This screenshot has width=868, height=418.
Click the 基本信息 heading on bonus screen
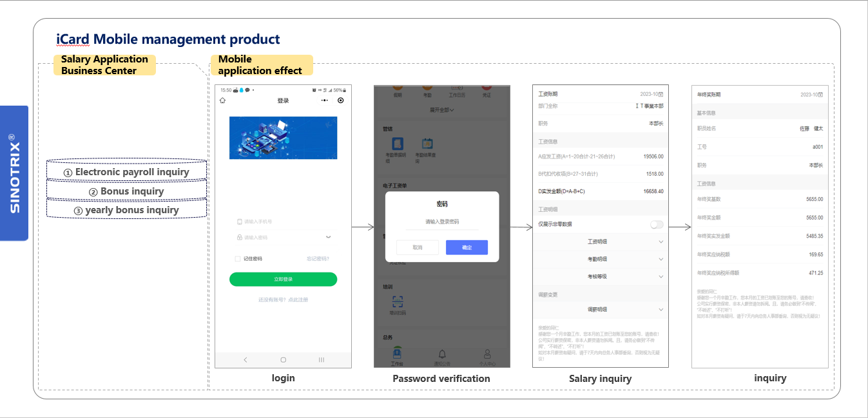tap(706, 113)
